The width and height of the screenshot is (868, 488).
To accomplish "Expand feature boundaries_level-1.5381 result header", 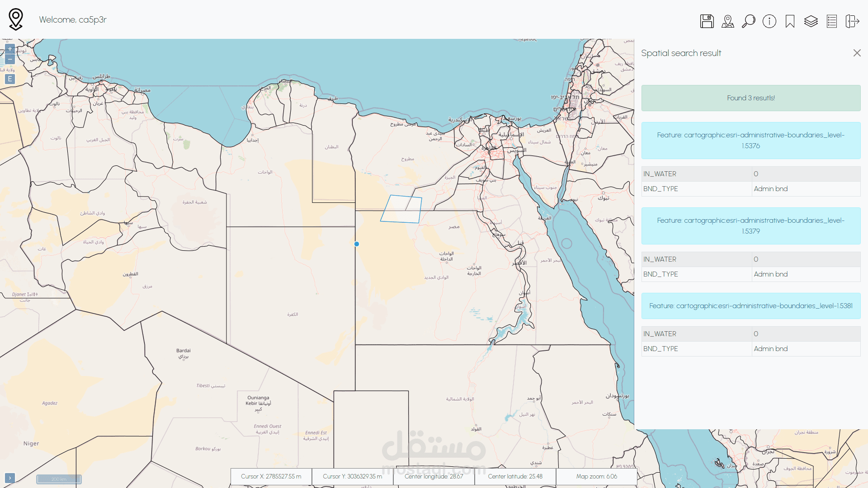I will pyautogui.click(x=750, y=306).
